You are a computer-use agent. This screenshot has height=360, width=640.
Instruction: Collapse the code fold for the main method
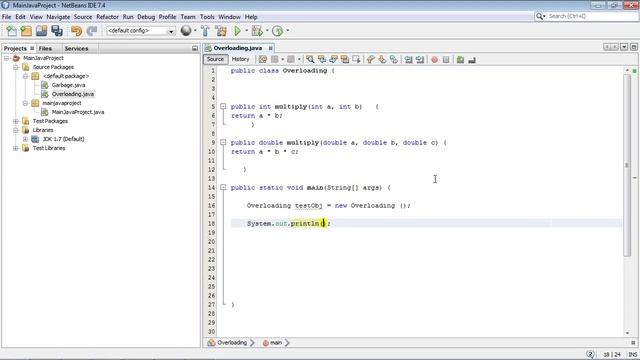coord(223,187)
